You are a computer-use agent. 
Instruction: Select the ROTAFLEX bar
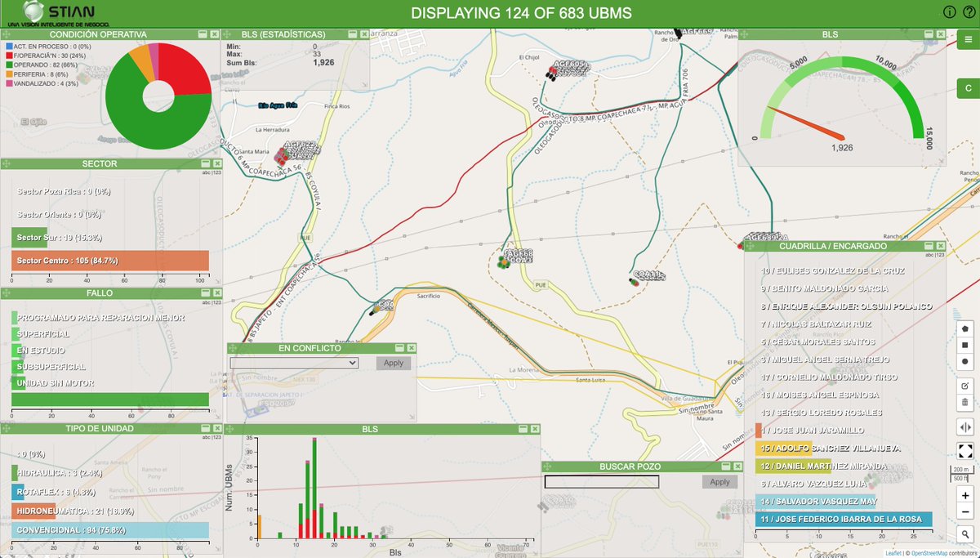tap(18, 492)
